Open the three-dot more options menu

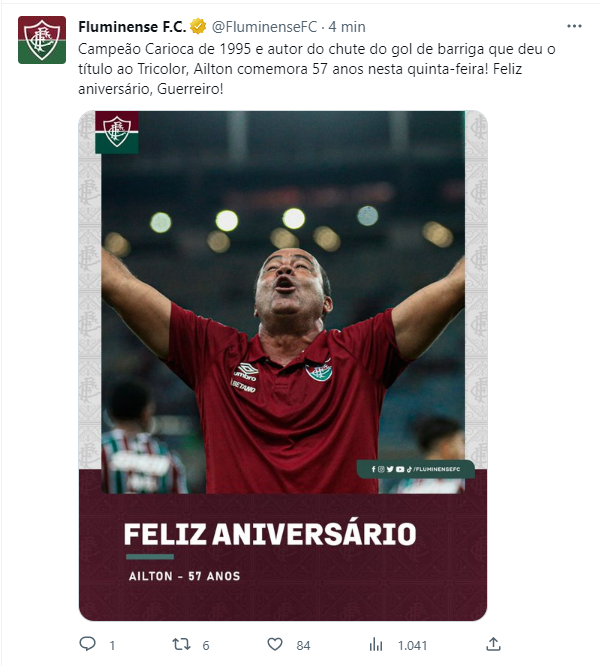point(574,26)
